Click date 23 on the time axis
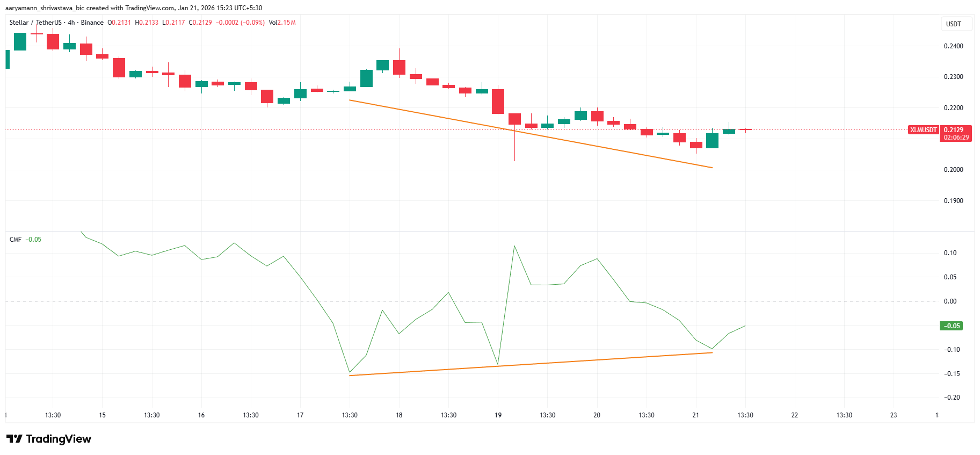980x455 pixels. pos(894,415)
